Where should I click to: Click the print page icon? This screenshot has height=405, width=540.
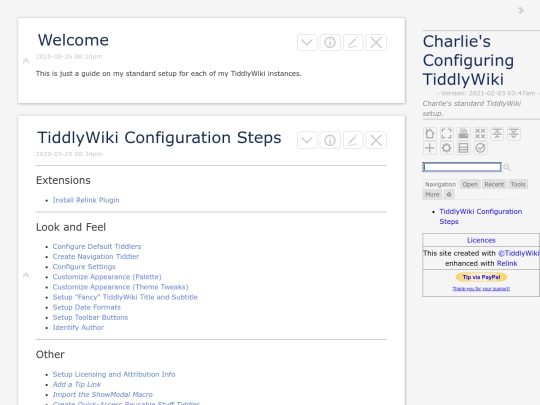tap(463, 134)
